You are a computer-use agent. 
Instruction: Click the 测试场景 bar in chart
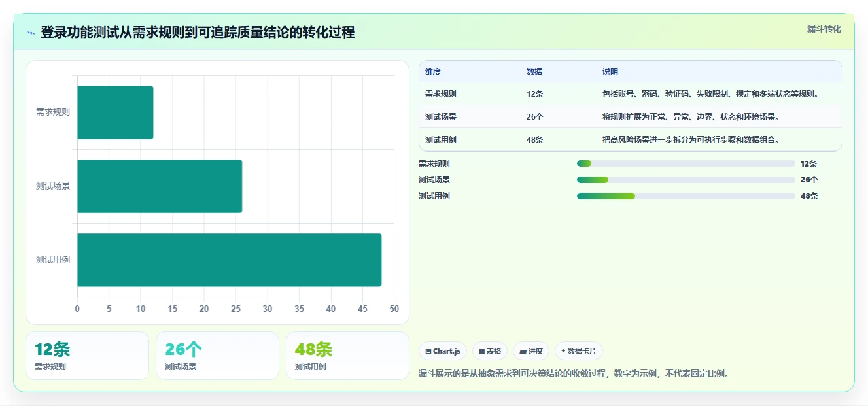pos(160,186)
